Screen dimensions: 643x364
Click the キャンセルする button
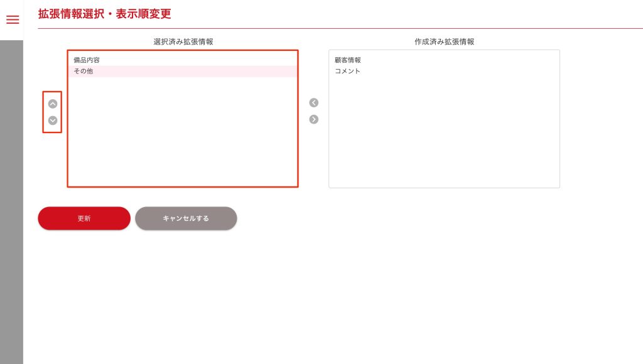click(x=186, y=218)
